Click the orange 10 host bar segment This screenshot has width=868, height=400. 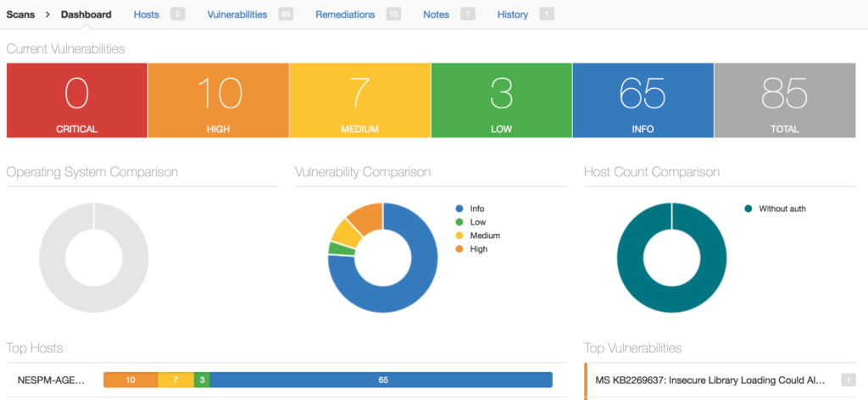click(131, 380)
